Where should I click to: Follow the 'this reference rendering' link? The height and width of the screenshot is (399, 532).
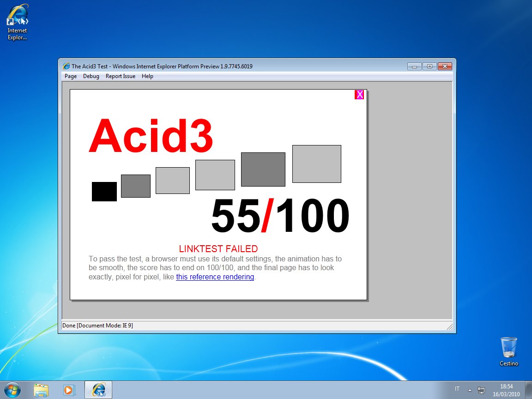pos(215,277)
